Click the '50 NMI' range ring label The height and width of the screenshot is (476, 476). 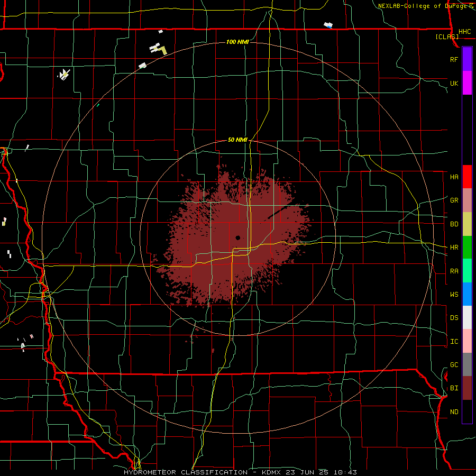(x=237, y=140)
